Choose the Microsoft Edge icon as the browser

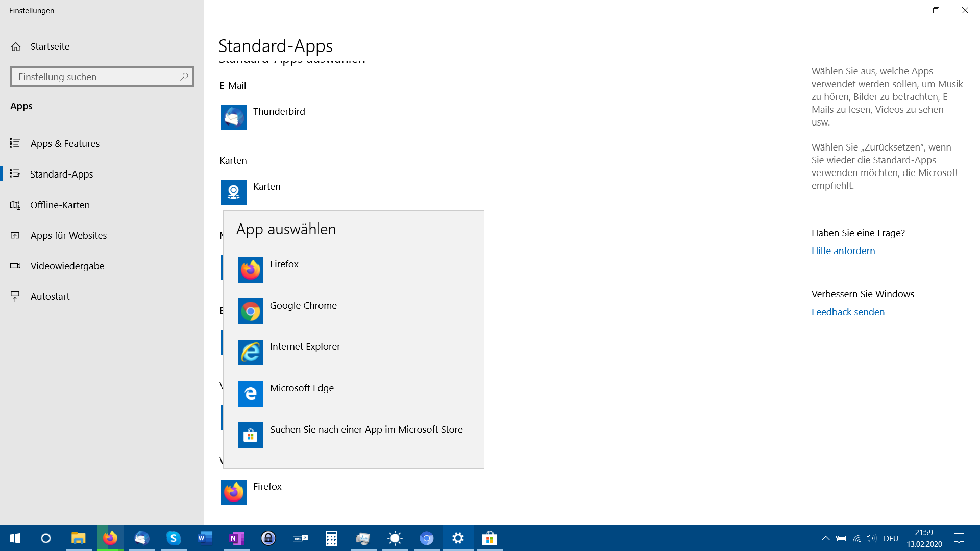[250, 393]
